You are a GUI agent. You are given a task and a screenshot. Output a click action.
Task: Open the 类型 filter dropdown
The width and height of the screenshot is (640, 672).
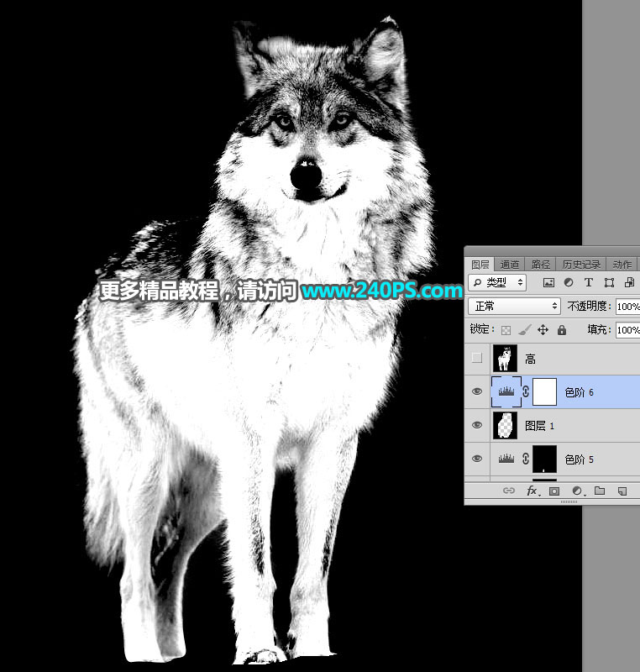click(x=497, y=283)
